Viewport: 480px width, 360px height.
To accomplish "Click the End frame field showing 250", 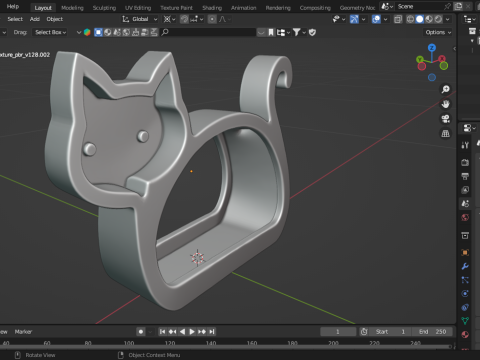I will pyautogui.click(x=433, y=332).
